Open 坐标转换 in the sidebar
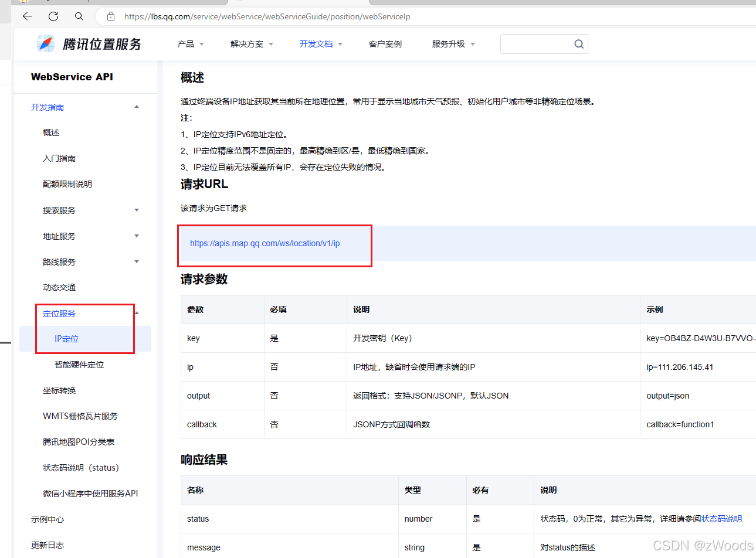The image size is (756, 558). 59,390
